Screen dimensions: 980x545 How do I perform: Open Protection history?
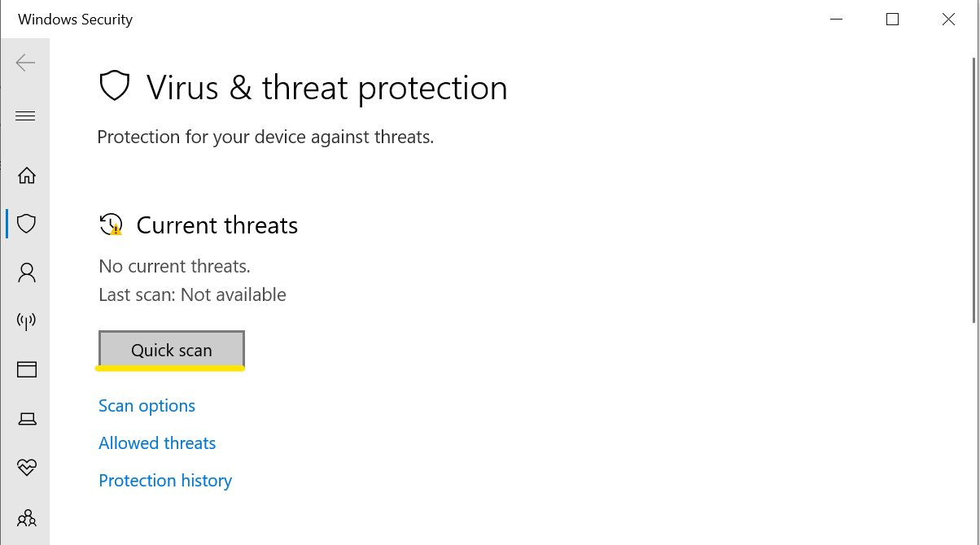(x=164, y=481)
